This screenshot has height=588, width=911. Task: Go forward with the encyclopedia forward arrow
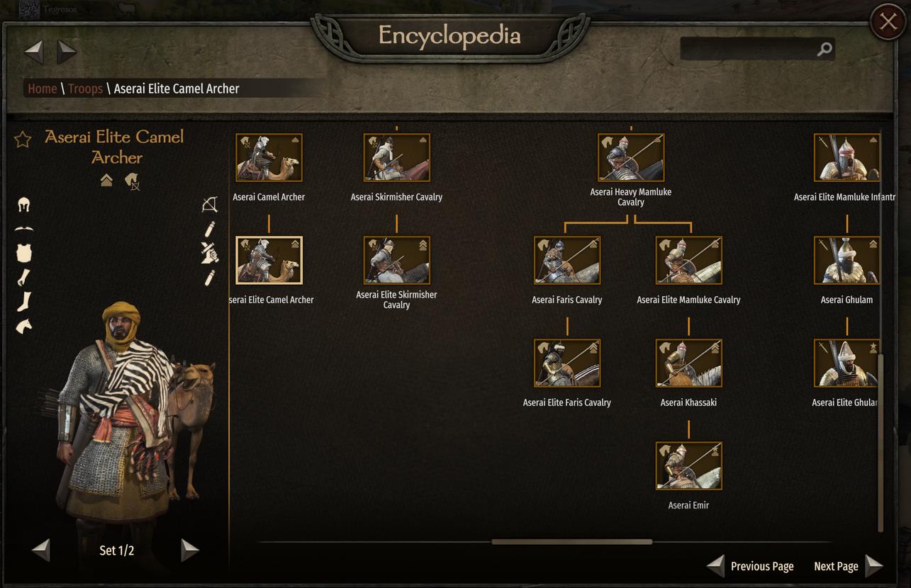67,51
